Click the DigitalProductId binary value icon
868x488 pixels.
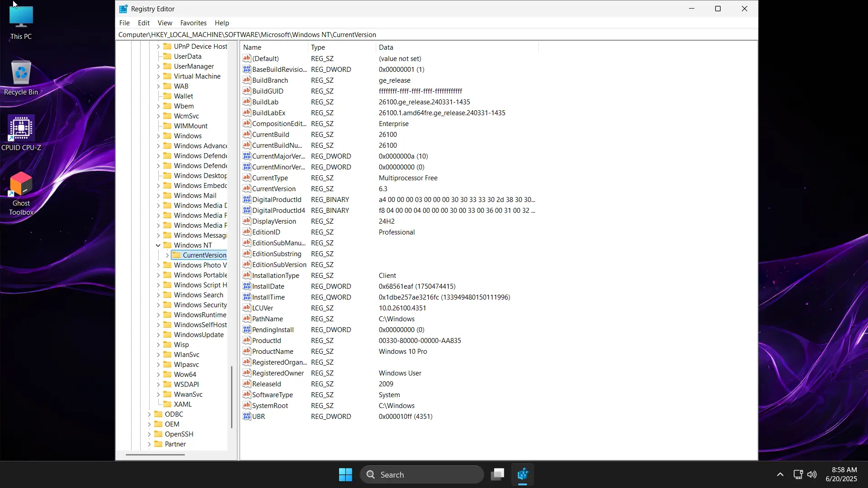[x=246, y=199]
